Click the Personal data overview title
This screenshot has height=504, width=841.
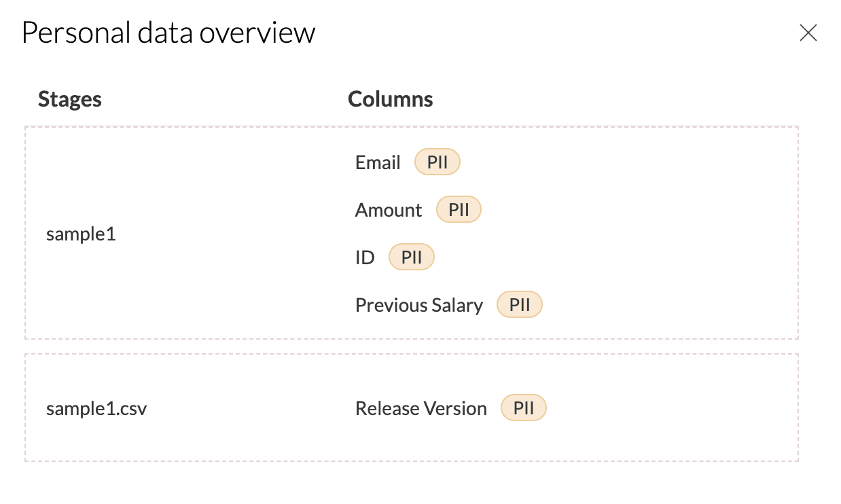[168, 33]
